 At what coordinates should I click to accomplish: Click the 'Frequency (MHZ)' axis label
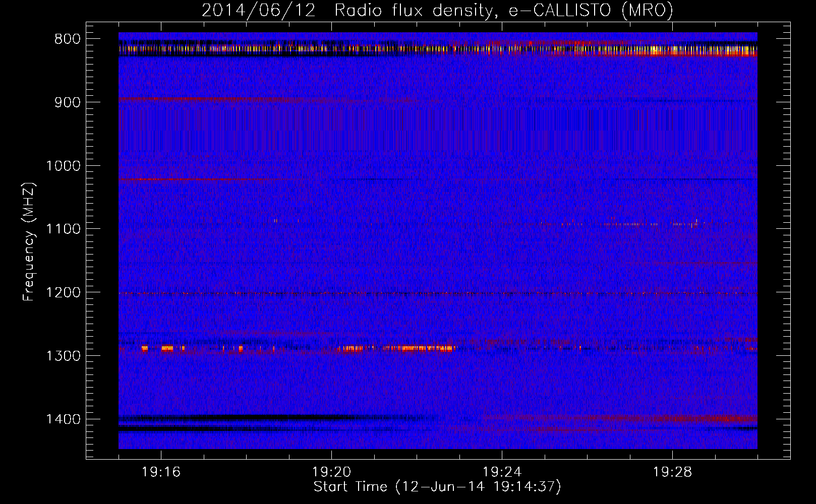[29, 242]
